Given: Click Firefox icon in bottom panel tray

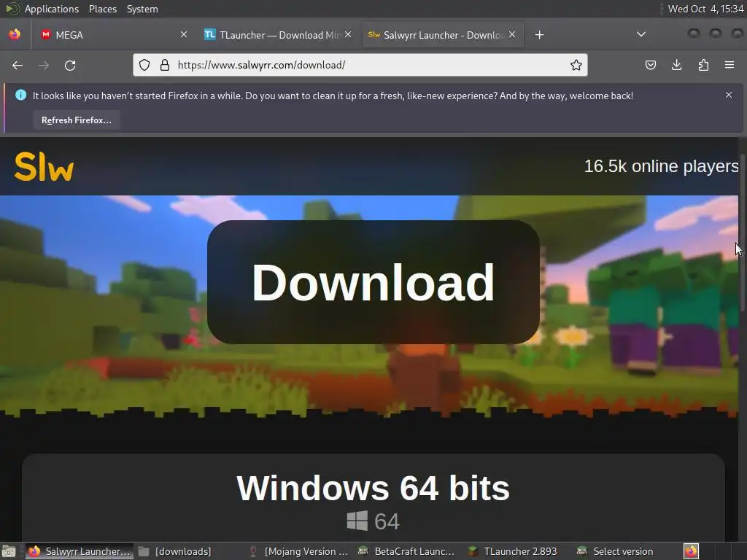Looking at the screenshot, I should tap(692, 551).
